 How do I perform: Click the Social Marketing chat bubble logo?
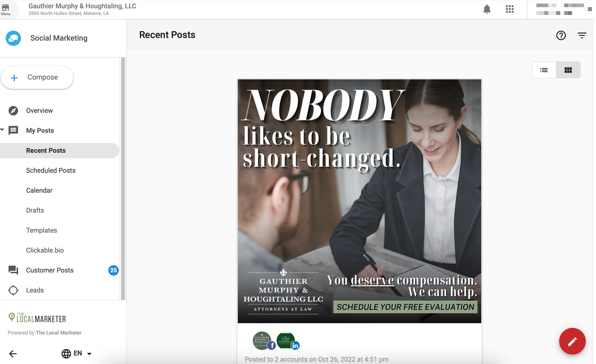(x=13, y=38)
